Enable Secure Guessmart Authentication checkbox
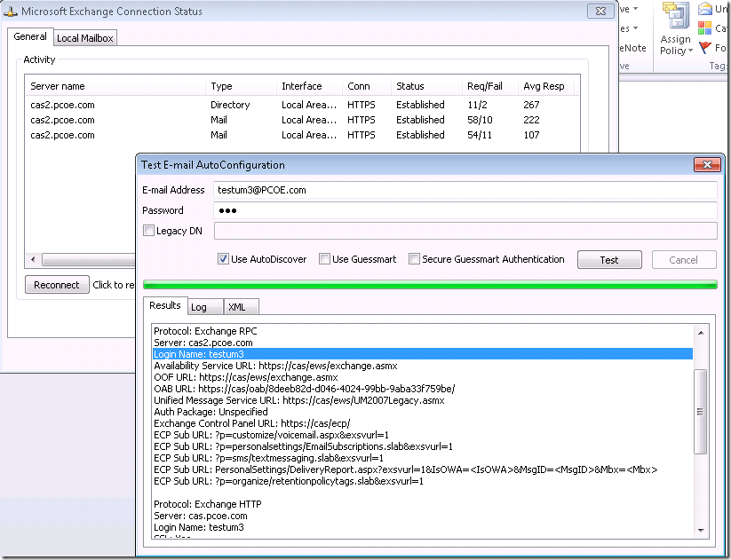The image size is (731, 560). click(x=414, y=259)
